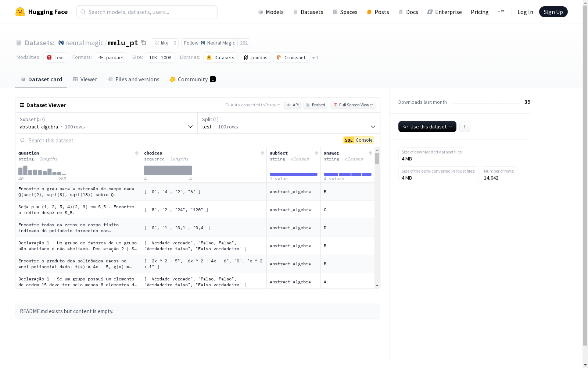The width and height of the screenshot is (588, 368).
Task: Like the dataset with heart button
Action: 161,43
